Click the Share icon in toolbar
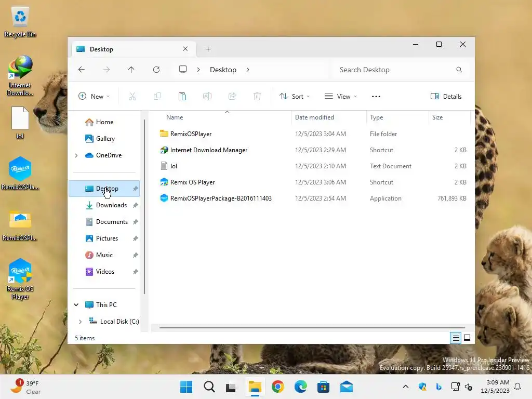The height and width of the screenshot is (399, 532). click(232, 96)
